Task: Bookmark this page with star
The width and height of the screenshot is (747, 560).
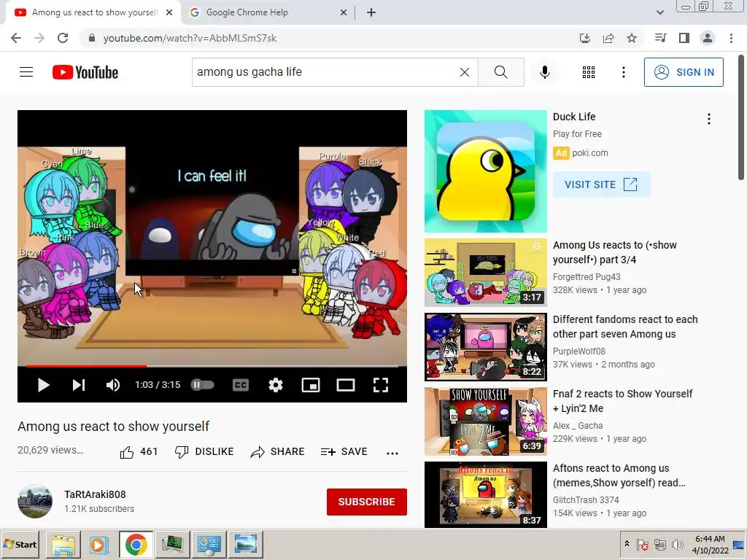Action: point(632,38)
